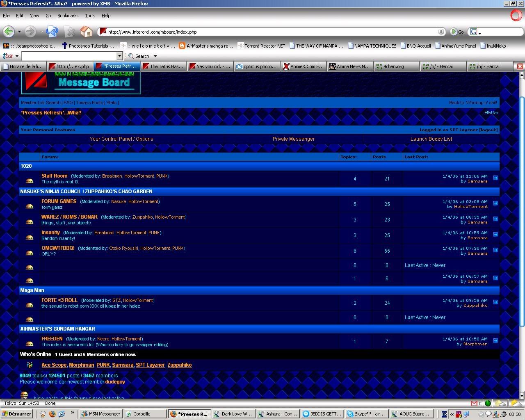Click the FREEDEN forum status icon
This screenshot has width=525, height=420.
pyautogui.click(x=30, y=343)
